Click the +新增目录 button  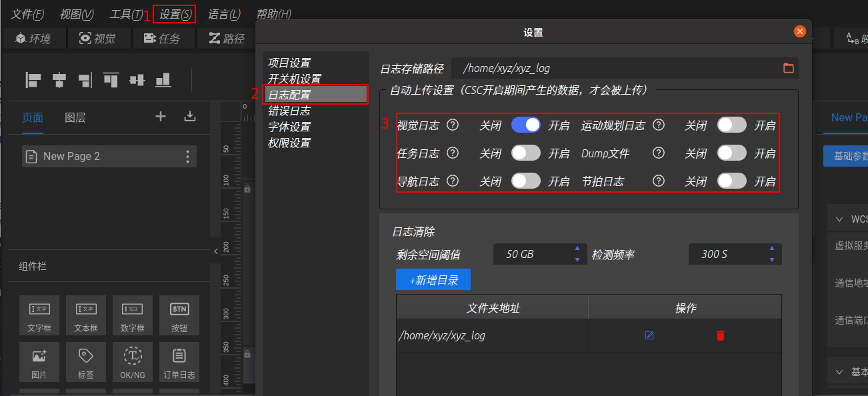(433, 280)
